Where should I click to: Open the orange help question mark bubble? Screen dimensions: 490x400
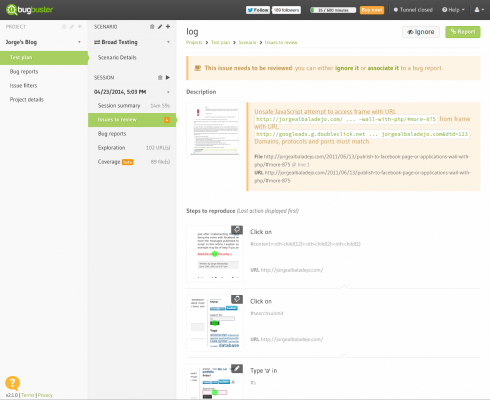click(x=13, y=383)
